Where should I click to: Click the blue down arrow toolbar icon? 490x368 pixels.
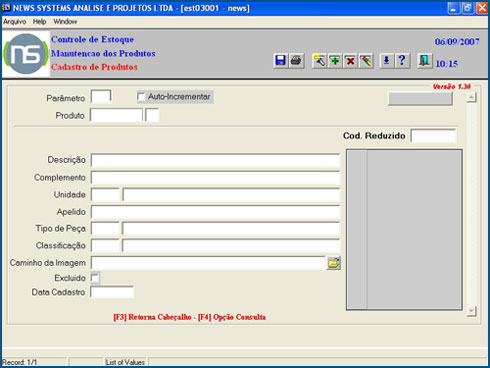pyautogui.click(x=387, y=61)
